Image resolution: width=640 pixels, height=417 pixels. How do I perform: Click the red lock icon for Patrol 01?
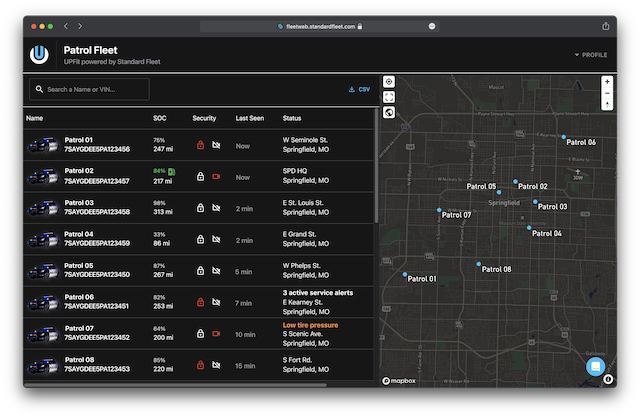200,145
